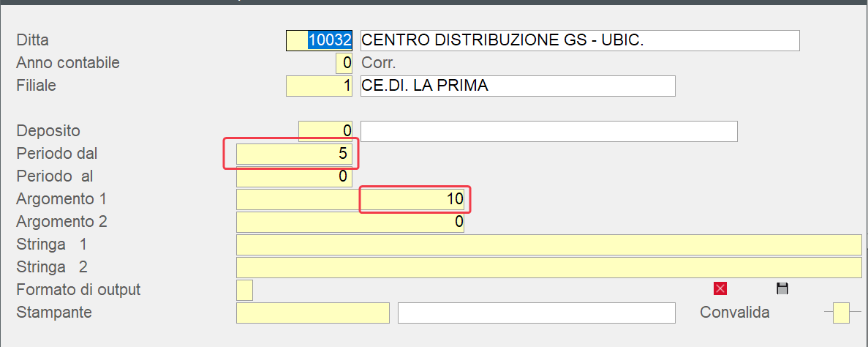Click the Ditta company name field
Image resolution: width=868 pixels, height=347 pixels.
579,40
